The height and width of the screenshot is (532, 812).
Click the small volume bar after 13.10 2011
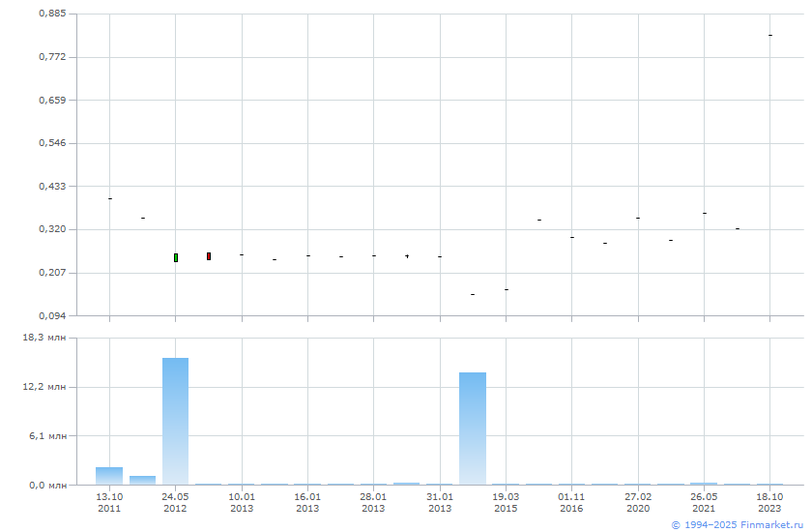pos(142,480)
